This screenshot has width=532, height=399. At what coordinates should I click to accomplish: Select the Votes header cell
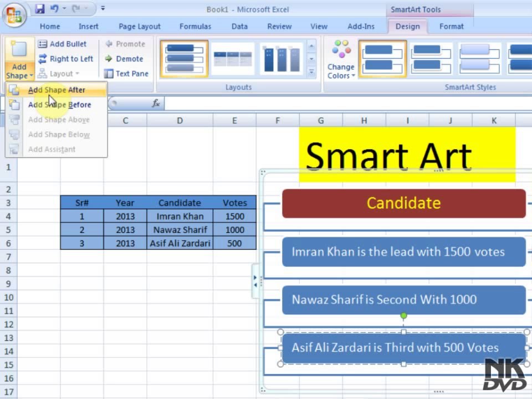[234, 203]
